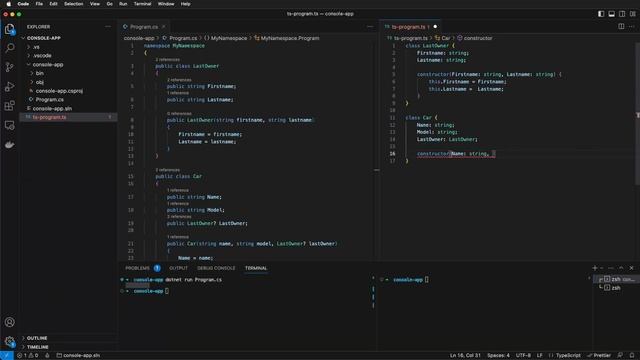The width and height of the screenshot is (640, 360).
Task: Open console-app.csproj in explorer
Action: (69, 91)
